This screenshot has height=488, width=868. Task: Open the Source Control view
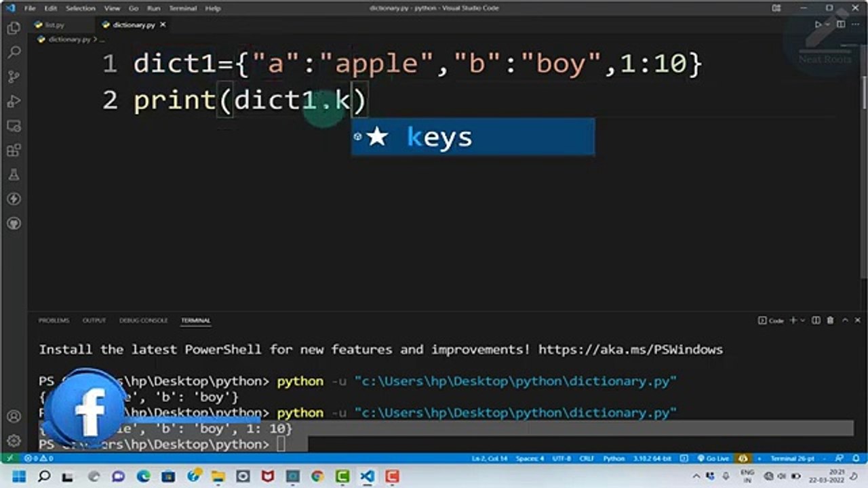point(14,77)
